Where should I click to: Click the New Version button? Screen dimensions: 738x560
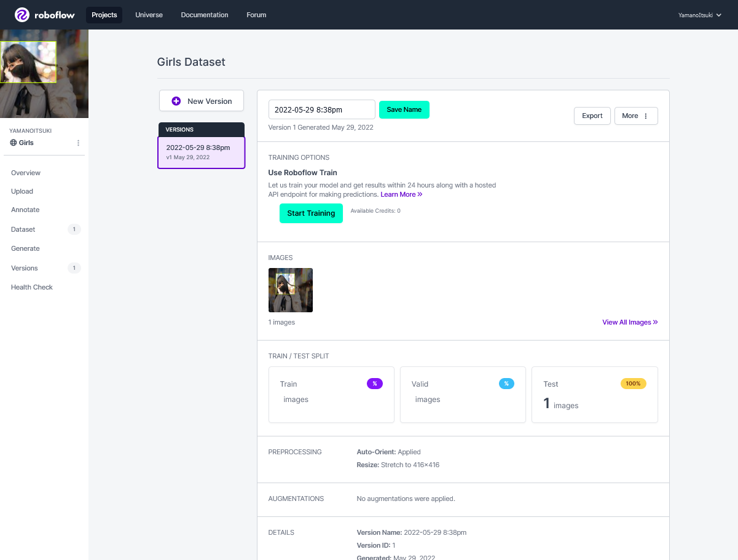(202, 101)
